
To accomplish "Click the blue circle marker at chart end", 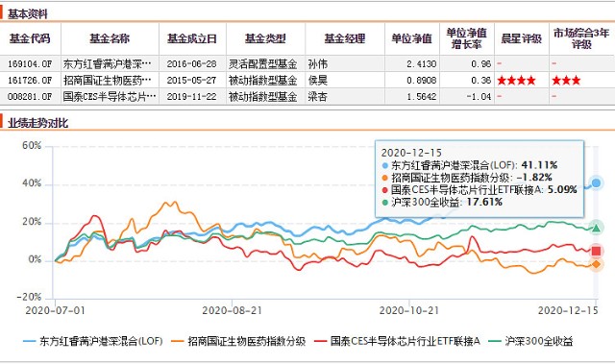I will (596, 182).
